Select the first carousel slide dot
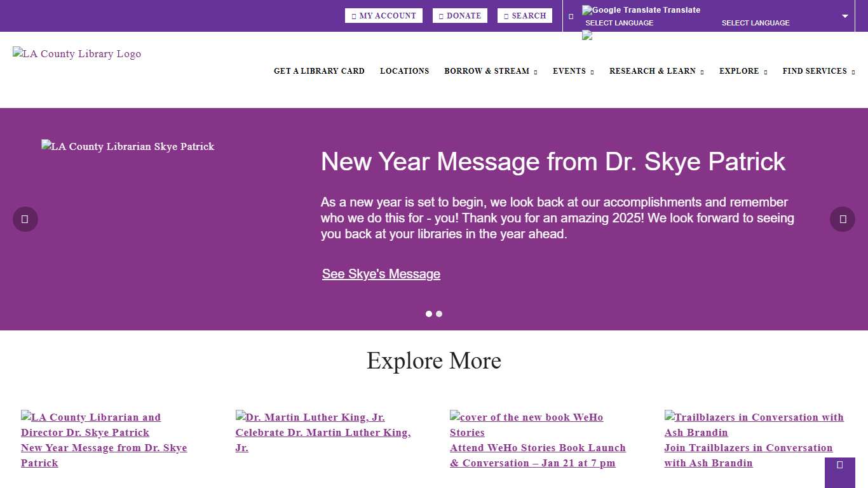This screenshot has width=868, height=488. [x=429, y=314]
